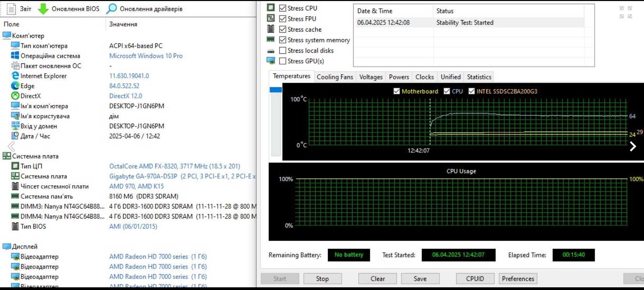The height and width of the screenshot is (290, 644).
Task: Select the Комп'ютер category icon
Action: pyautogui.click(x=7, y=36)
